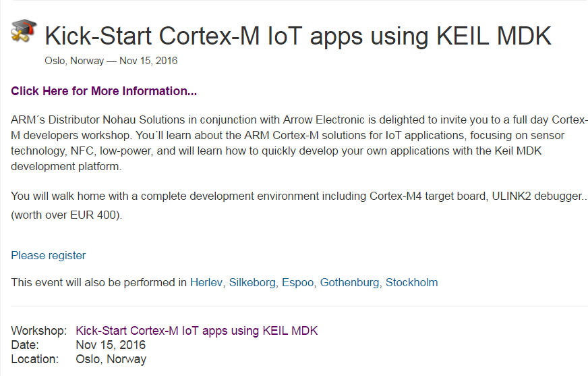Click the 'This event will also be performed in' text
The image size is (588, 376).
(98, 283)
